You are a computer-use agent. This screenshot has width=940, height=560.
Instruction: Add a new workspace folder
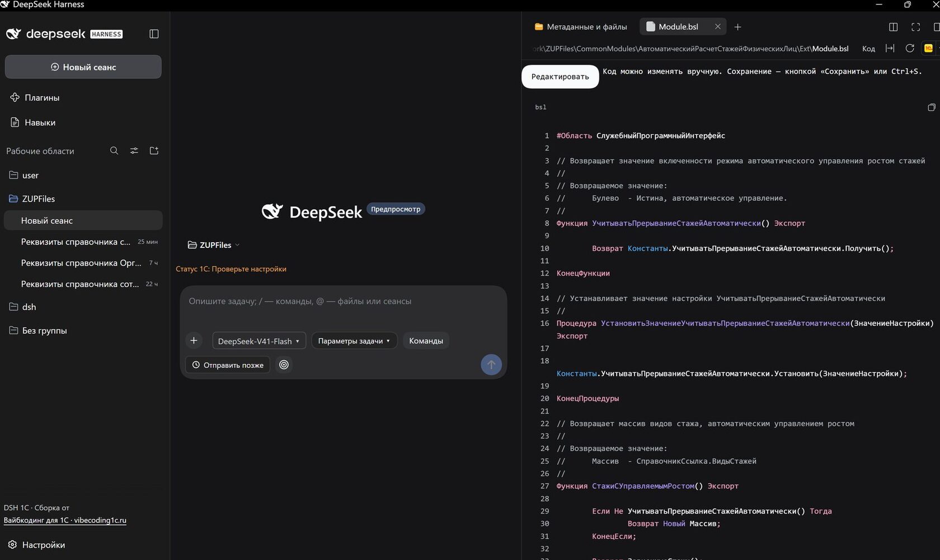coord(154,150)
